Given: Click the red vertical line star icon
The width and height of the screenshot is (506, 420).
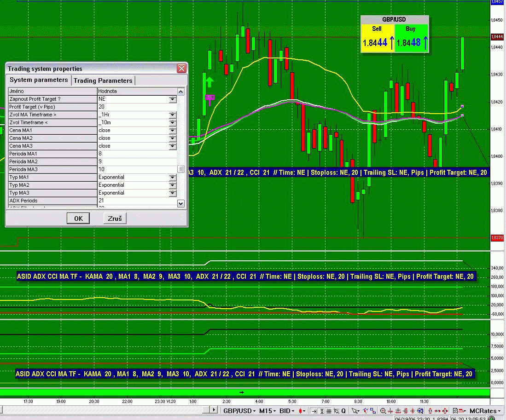Looking at the screenshot, I should tap(413, 411).
